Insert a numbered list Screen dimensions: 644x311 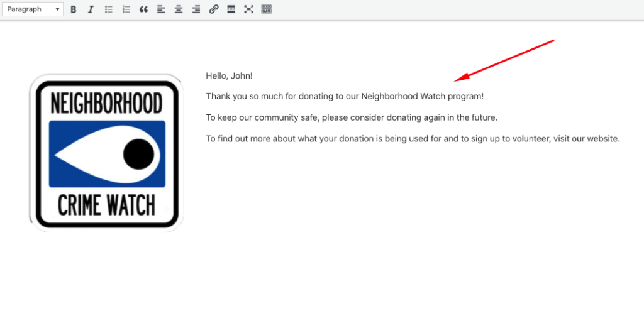tap(126, 9)
